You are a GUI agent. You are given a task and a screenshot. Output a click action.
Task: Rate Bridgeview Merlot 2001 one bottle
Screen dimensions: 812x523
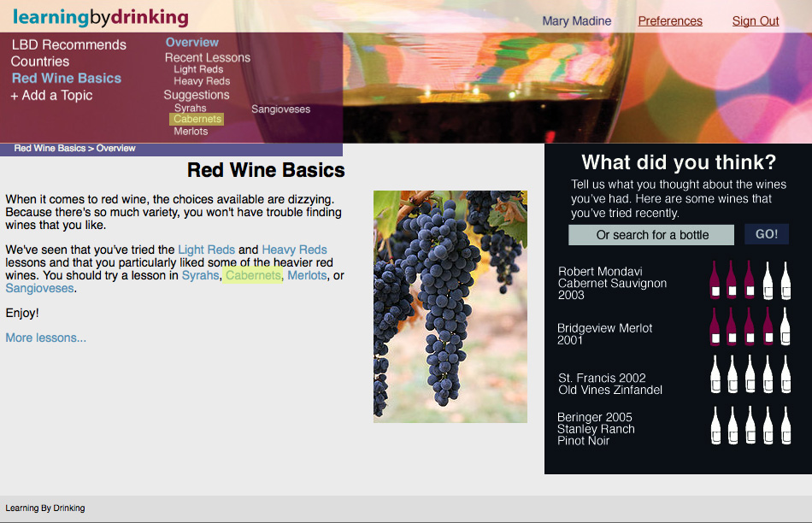coord(715,326)
